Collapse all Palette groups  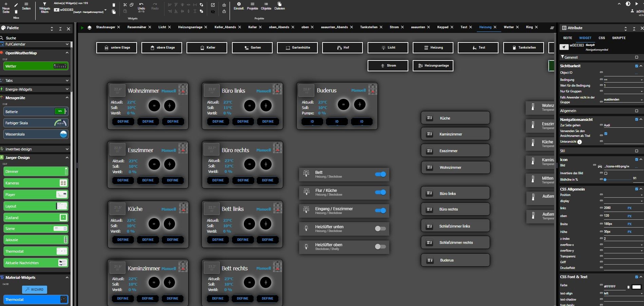coord(60,29)
